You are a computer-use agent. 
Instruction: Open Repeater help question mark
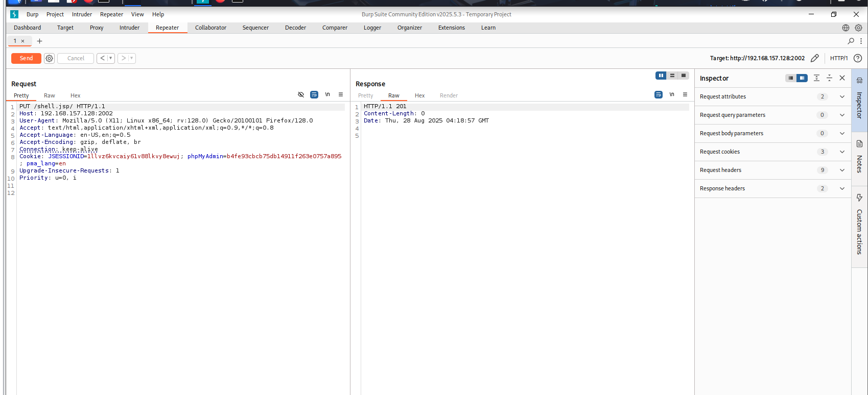[858, 58]
